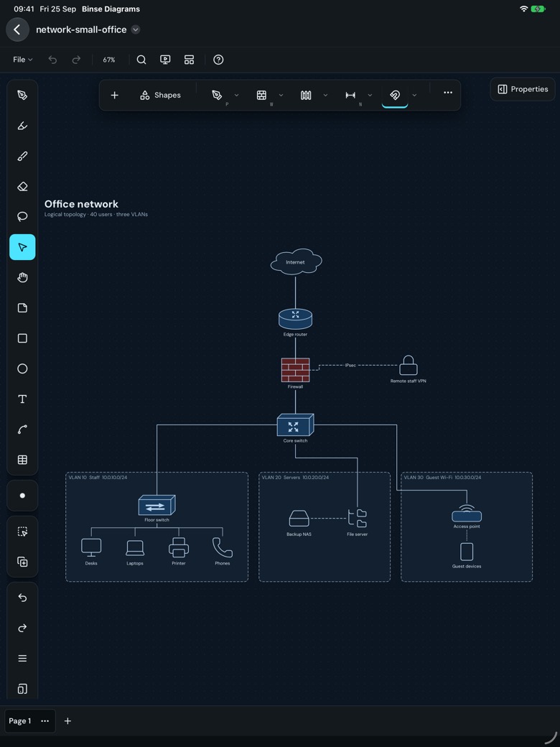Pick the Sticky note tool

(x=22, y=307)
